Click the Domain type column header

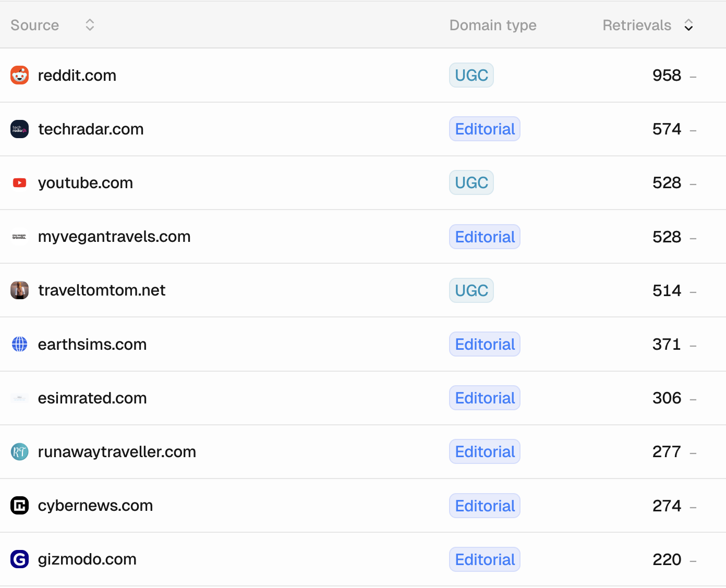pyautogui.click(x=493, y=25)
